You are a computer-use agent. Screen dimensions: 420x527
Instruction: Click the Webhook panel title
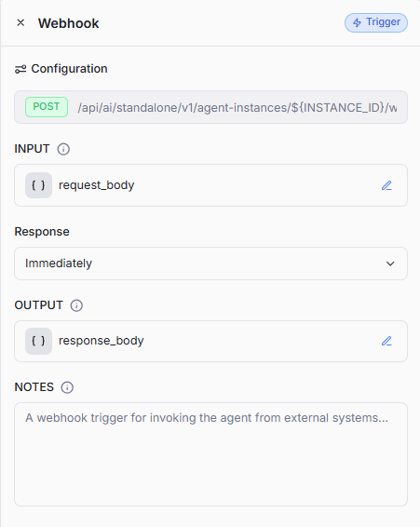pyautogui.click(x=69, y=23)
